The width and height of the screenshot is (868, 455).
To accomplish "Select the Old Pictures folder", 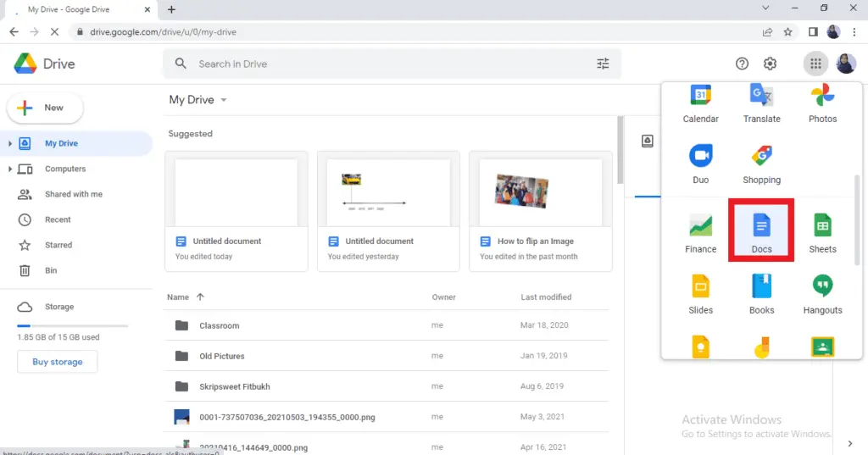I will (387, 355).
